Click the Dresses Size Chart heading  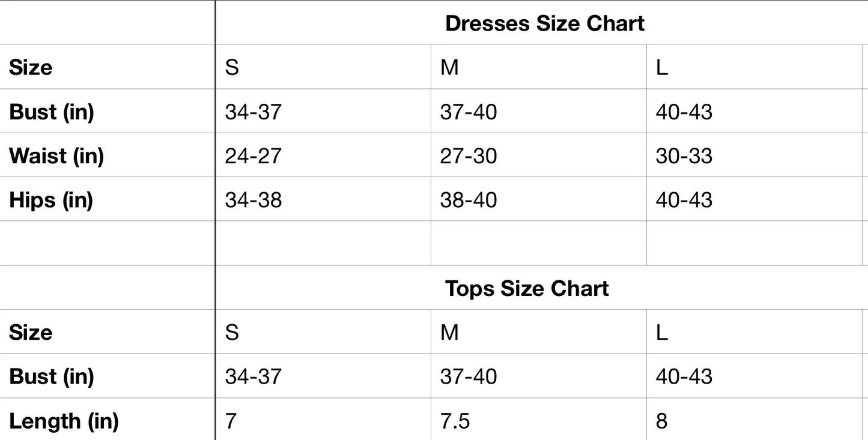[544, 23]
